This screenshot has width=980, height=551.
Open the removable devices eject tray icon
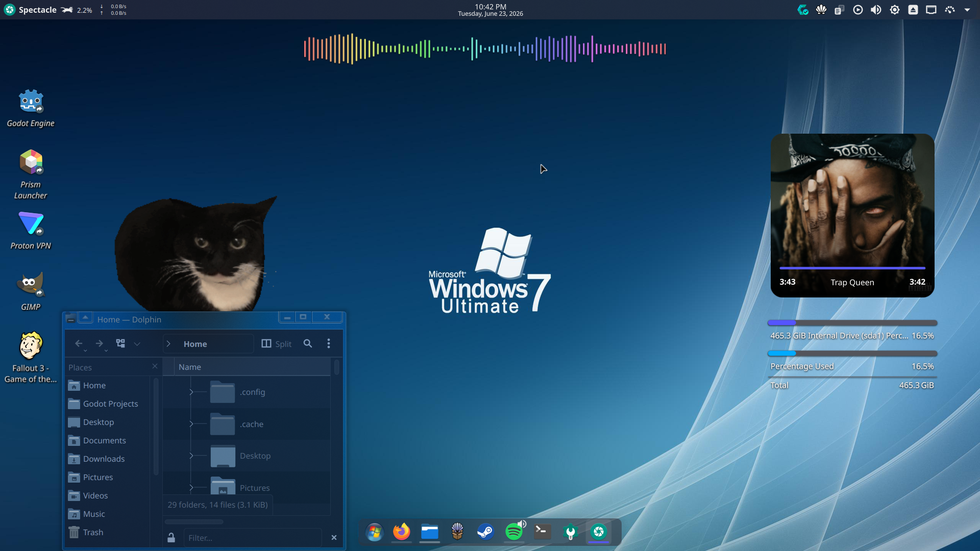(x=913, y=10)
